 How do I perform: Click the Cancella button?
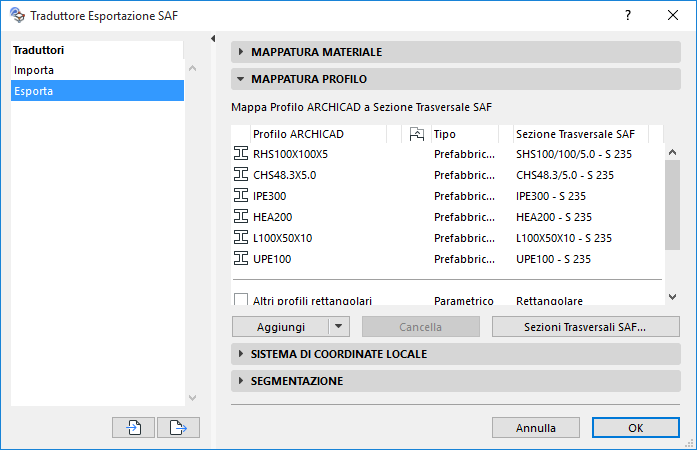tap(421, 326)
